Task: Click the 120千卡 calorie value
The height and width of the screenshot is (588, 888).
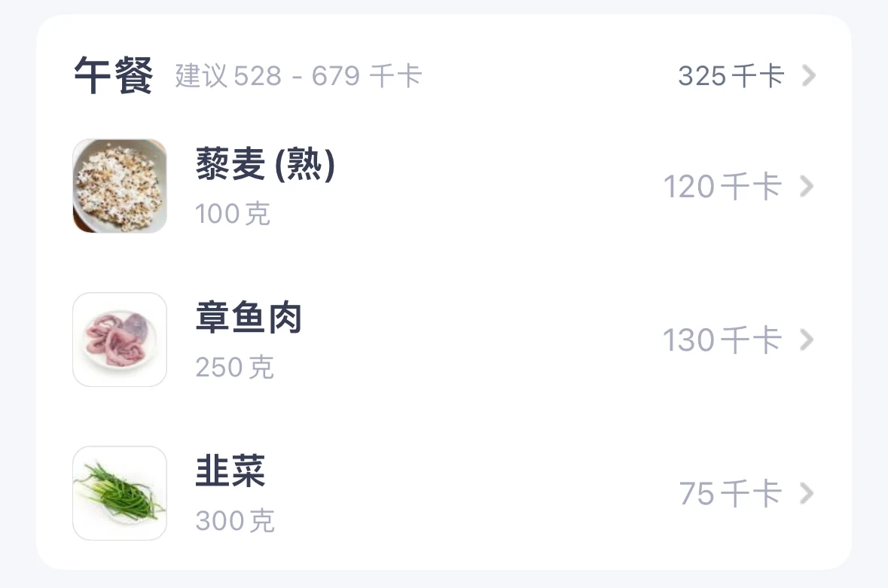Action: [722, 187]
